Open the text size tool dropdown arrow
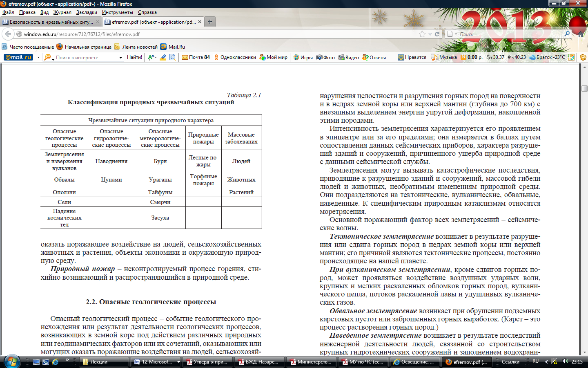Image resolution: width=588 pixels, height=368 pixels. click(x=156, y=57)
